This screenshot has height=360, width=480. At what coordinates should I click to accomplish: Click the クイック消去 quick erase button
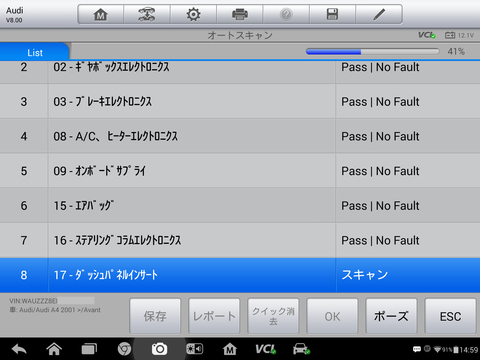click(x=273, y=316)
